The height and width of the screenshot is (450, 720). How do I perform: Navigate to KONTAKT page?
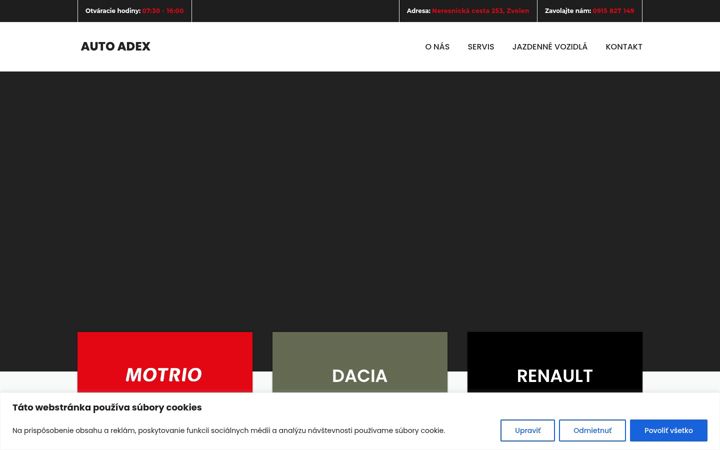pos(624,47)
